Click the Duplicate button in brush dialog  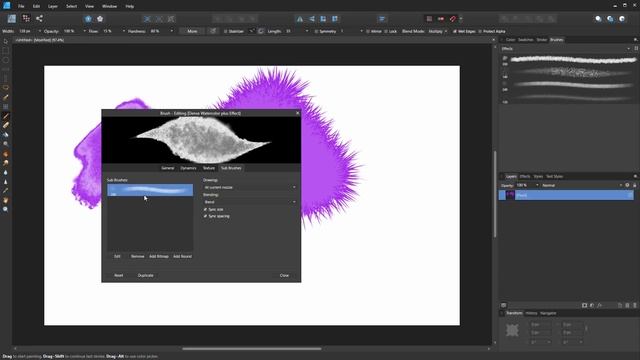[146, 276]
